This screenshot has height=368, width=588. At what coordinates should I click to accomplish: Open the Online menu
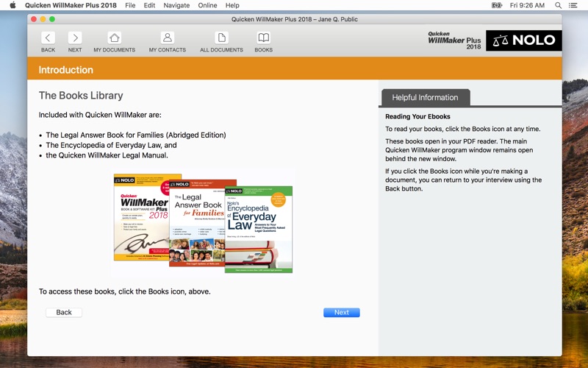click(x=207, y=5)
